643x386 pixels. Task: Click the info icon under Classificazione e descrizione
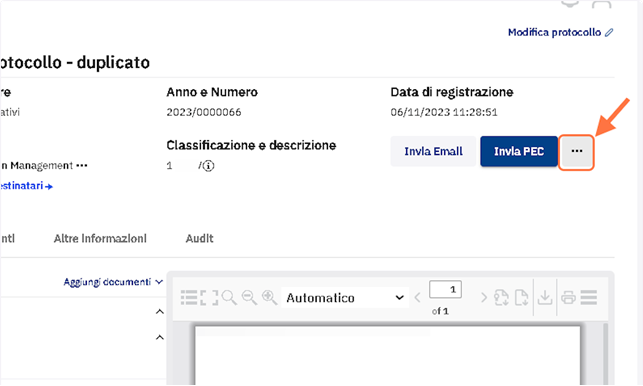pyautogui.click(x=208, y=166)
